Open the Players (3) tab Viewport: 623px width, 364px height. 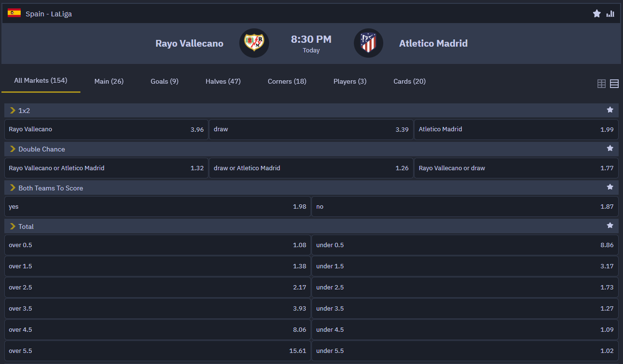350,81
